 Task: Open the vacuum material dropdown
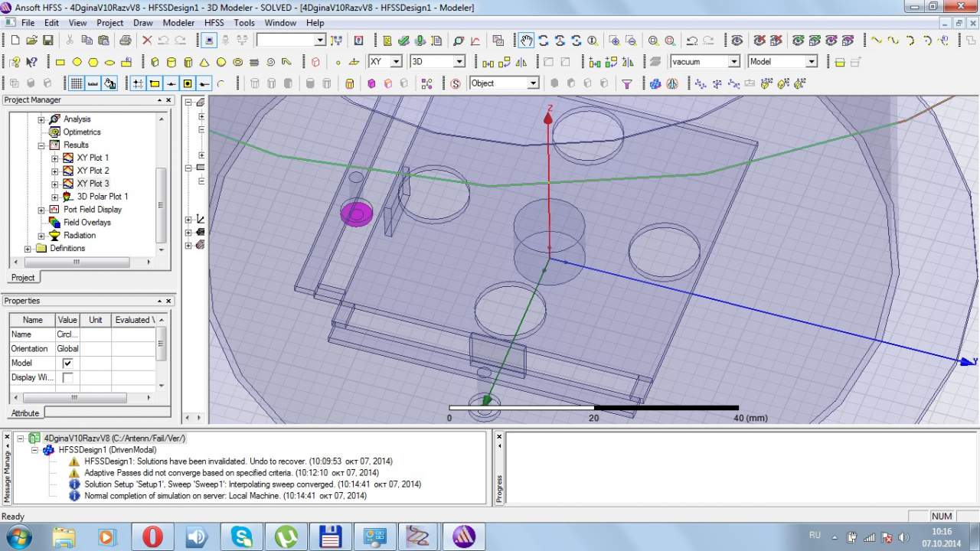[733, 62]
